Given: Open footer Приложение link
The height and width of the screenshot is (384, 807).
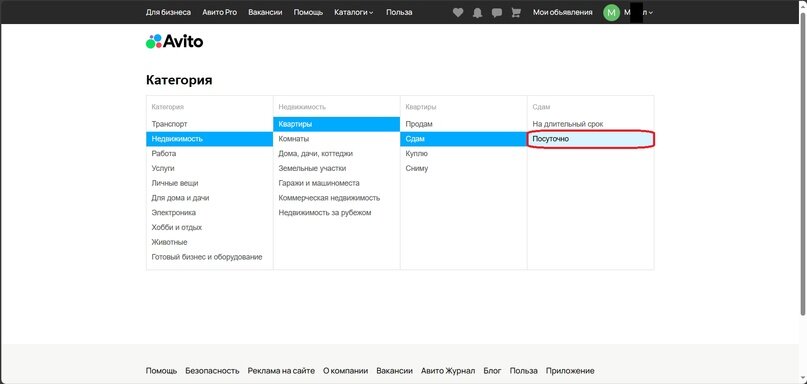Looking at the screenshot, I should pos(570,371).
